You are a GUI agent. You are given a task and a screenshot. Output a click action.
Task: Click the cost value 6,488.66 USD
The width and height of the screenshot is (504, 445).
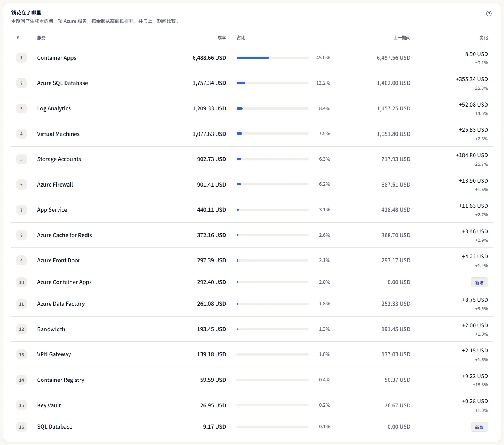point(209,58)
